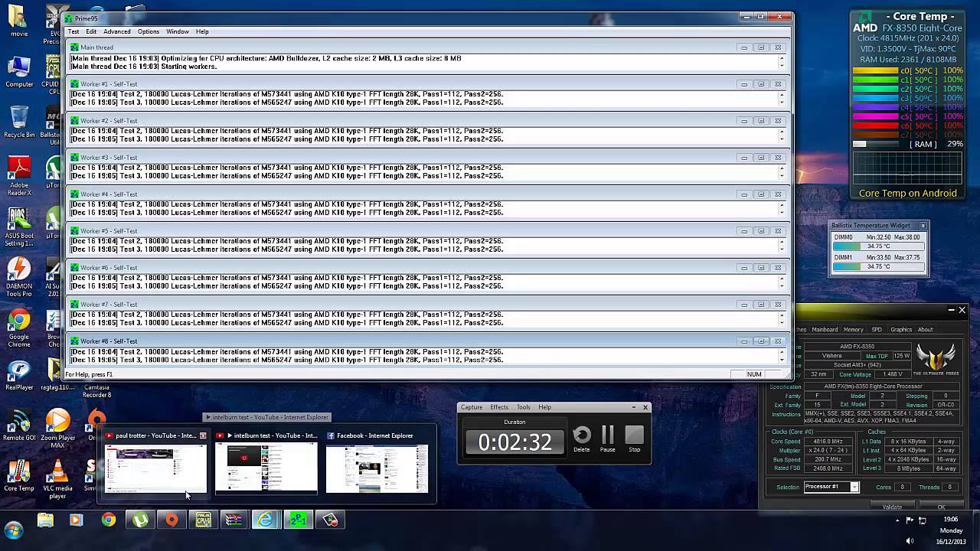This screenshot has width=980, height=551.
Task: Close the Ballistix Temperature Widget
Action: tap(923, 226)
